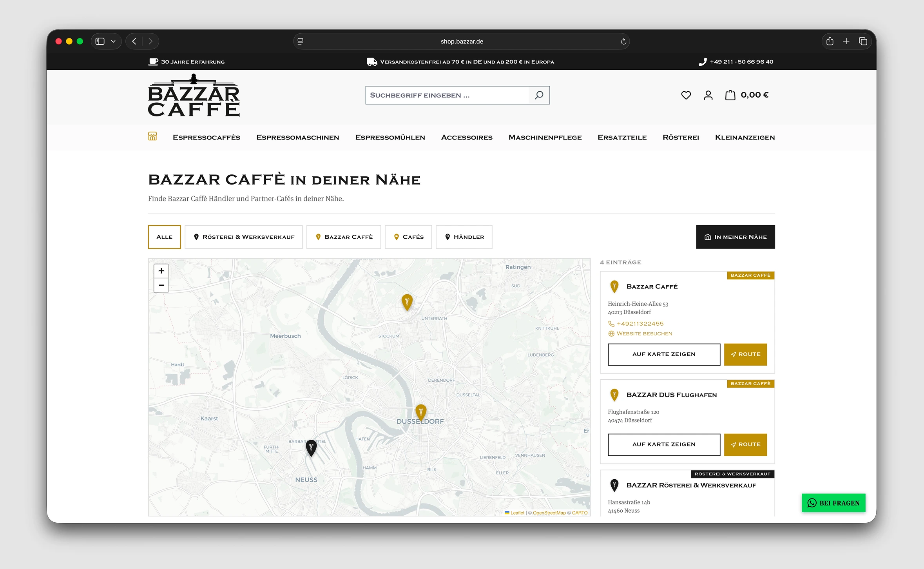Toggle the Rösterei & Werksverkauf filter
The width and height of the screenshot is (924, 569).
pyautogui.click(x=244, y=237)
